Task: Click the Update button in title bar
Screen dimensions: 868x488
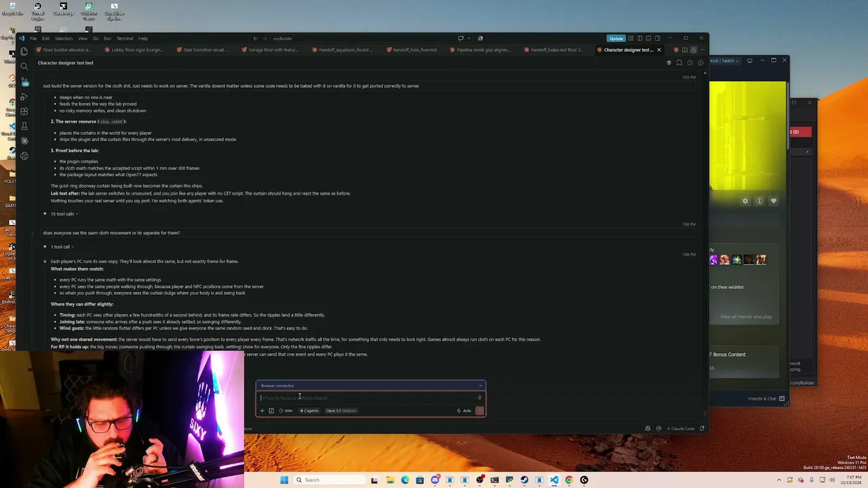Action: coord(616,39)
